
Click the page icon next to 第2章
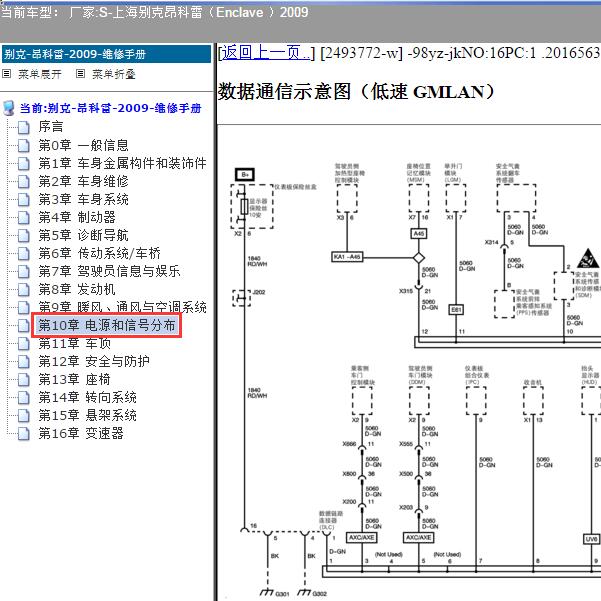(x=24, y=181)
